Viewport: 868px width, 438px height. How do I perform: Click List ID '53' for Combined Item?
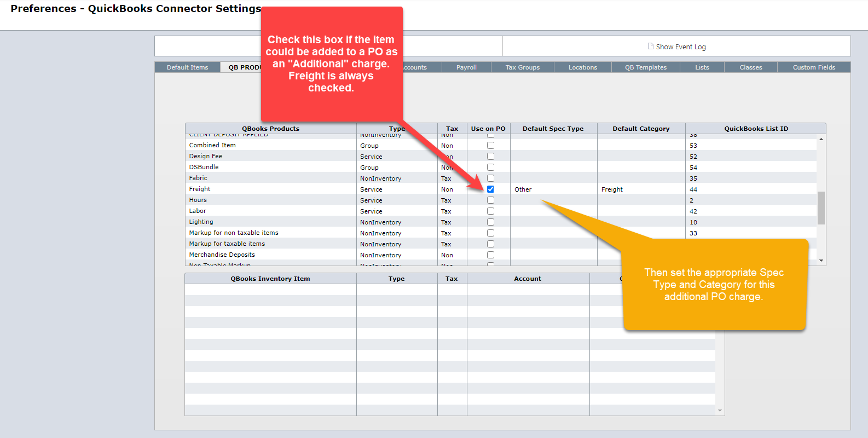click(x=693, y=146)
